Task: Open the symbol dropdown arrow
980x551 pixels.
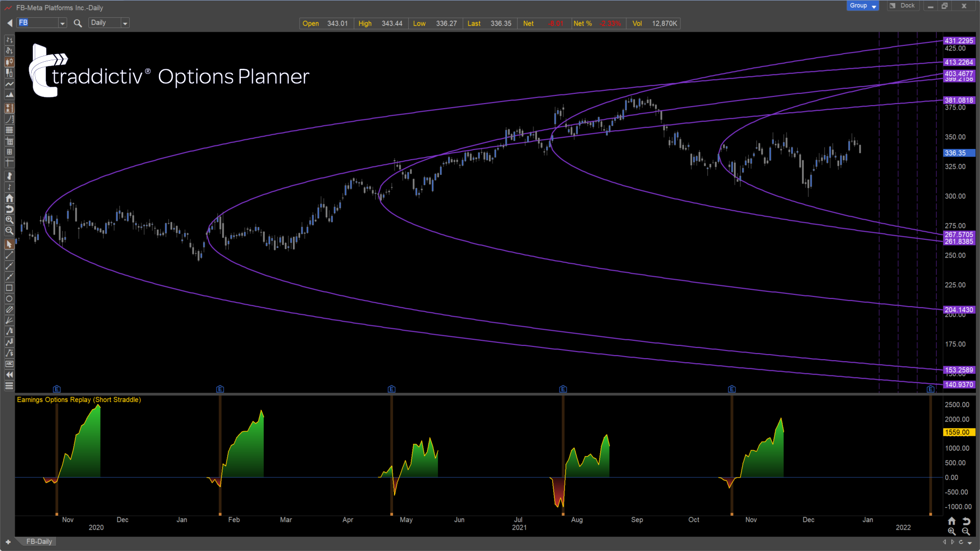Action: tap(63, 23)
